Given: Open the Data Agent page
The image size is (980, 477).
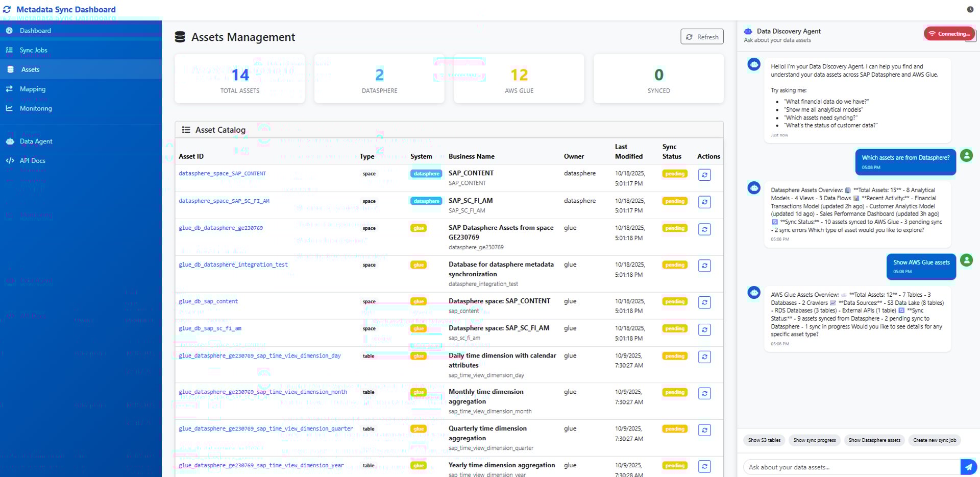Looking at the screenshot, I should coord(81,141).
